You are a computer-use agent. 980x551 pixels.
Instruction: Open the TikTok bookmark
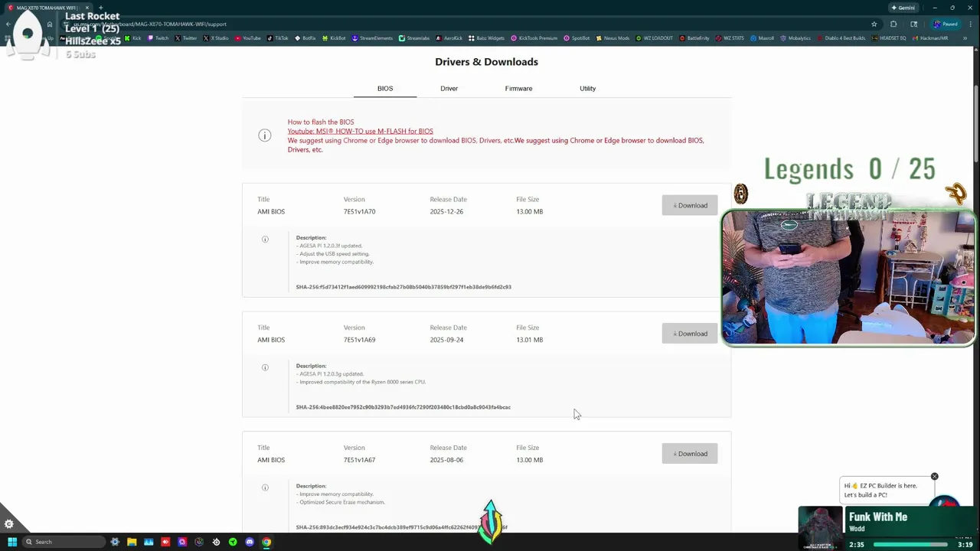278,37
